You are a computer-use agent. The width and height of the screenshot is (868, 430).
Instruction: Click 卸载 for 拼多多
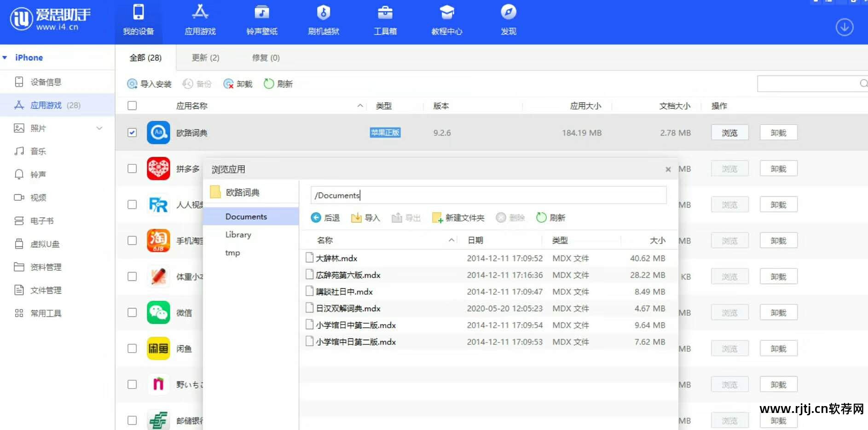[778, 169]
